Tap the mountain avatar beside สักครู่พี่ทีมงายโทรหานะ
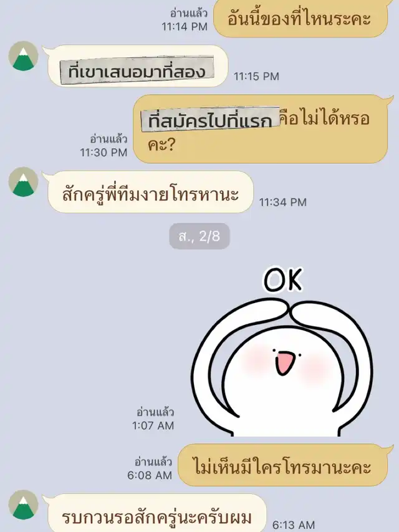This screenshot has height=532, width=399. point(24,182)
